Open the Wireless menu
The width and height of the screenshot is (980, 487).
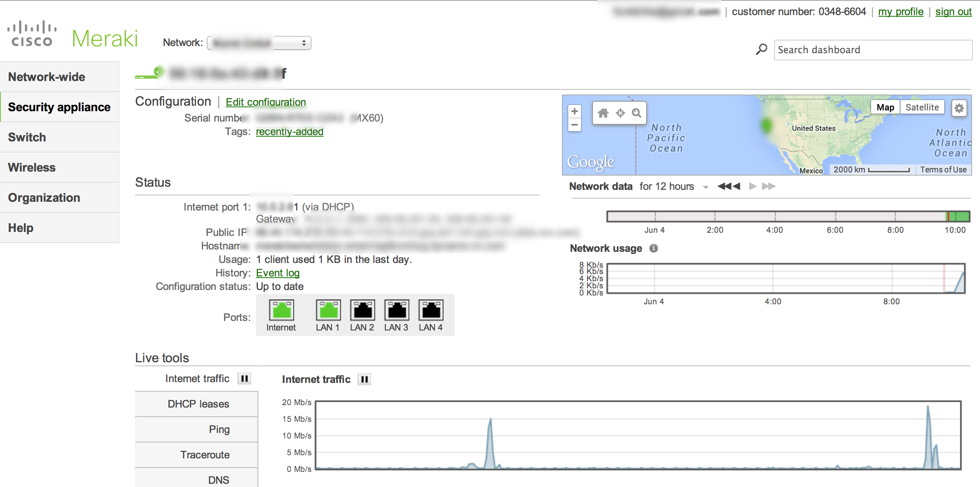pyautogui.click(x=32, y=168)
